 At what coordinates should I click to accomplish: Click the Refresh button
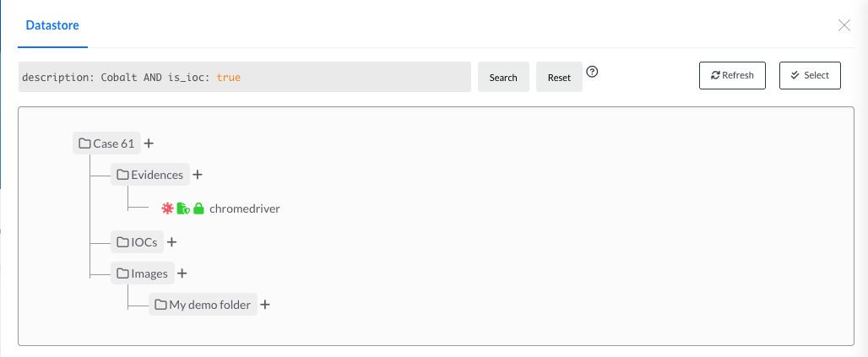[731, 75]
